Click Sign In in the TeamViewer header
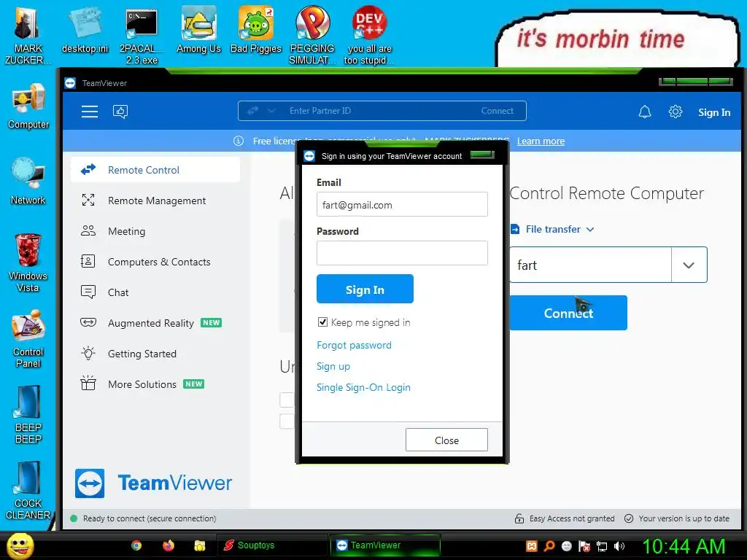Image resolution: width=747 pixels, height=560 pixels. pyautogui.click(x=713, y=112)
